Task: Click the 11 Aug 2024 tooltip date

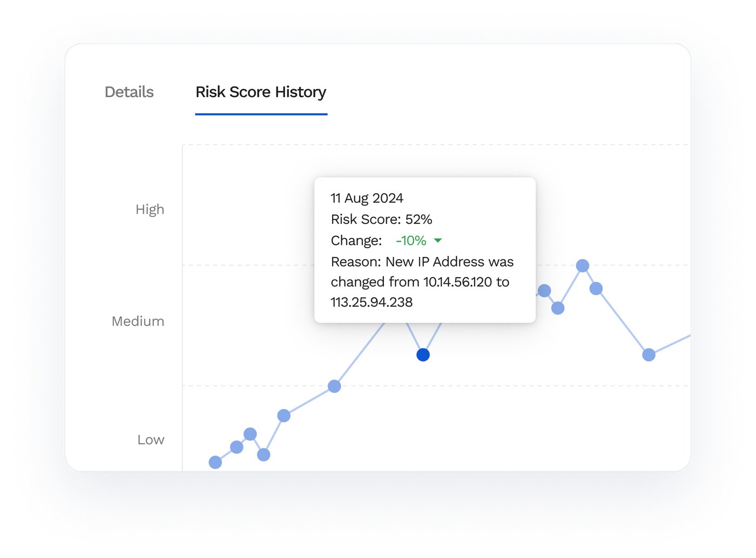Action: (x=367, y=198)
